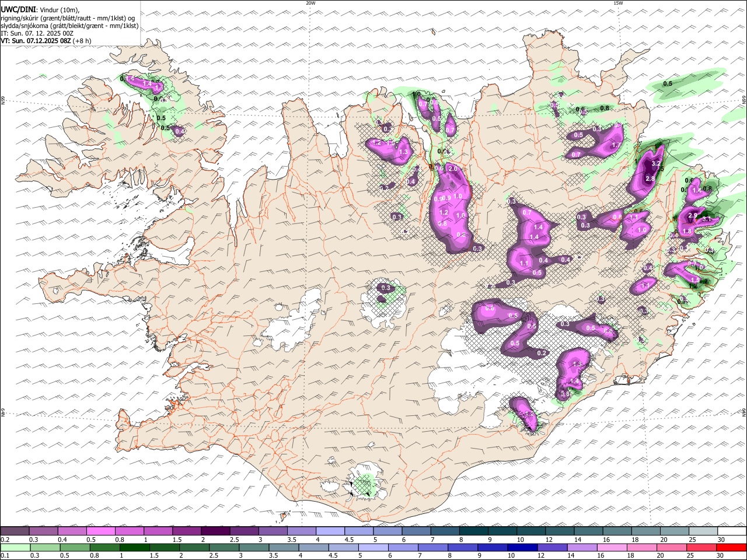Click the 2.0 precipitation value in the north
Screen dimensions: 747x560
pyautogui.click(x=452, y=169)
